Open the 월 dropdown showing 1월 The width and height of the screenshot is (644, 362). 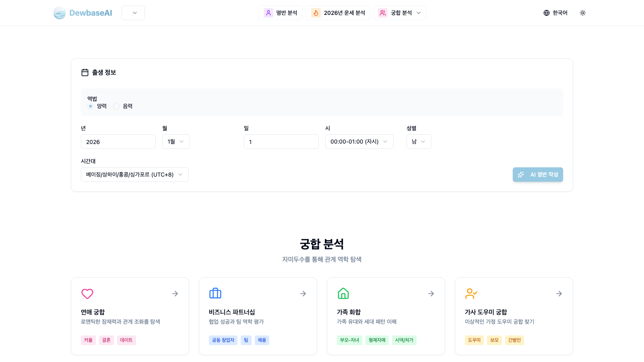coord(176,142)
